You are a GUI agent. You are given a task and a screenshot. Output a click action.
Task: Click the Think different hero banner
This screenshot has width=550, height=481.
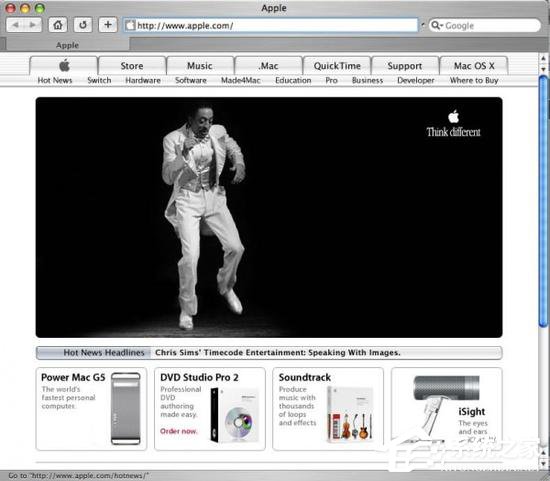pyautogui.click(x=269, y=218)
